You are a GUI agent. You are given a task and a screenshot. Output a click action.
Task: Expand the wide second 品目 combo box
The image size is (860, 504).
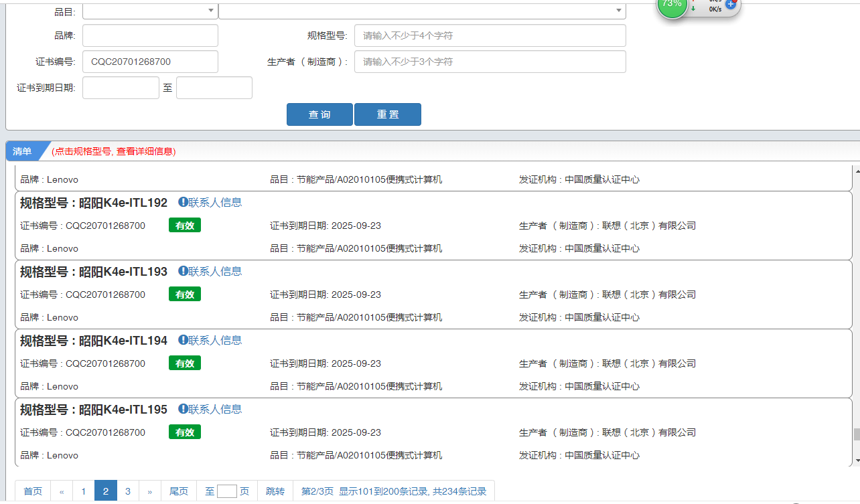pos(422,11)
